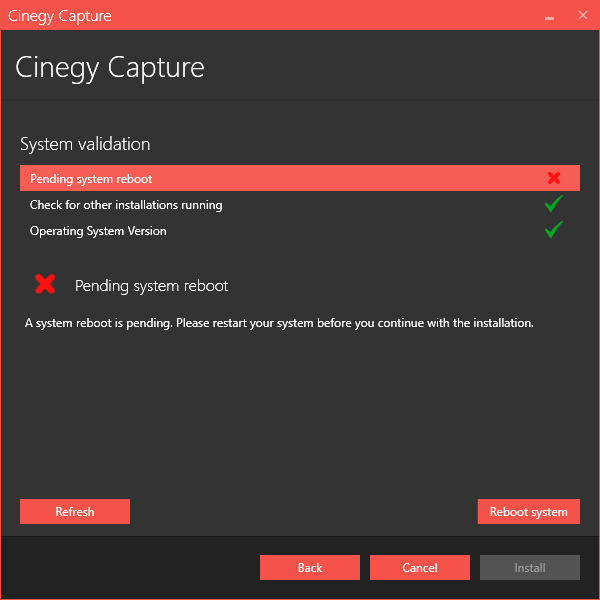Close the Cinegy Capture installer window
The width and height of the screenshot is (600, 600).
click(582, 16)
